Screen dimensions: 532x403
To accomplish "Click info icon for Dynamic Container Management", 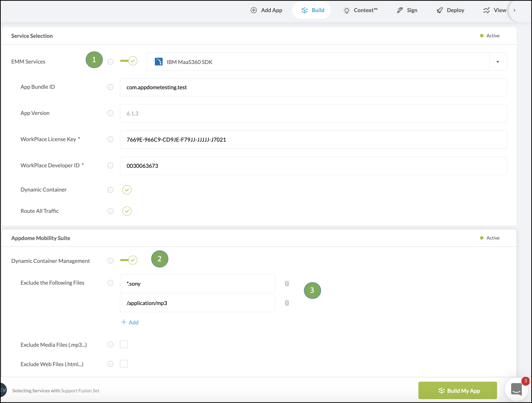I will click(x=110, y=261).
